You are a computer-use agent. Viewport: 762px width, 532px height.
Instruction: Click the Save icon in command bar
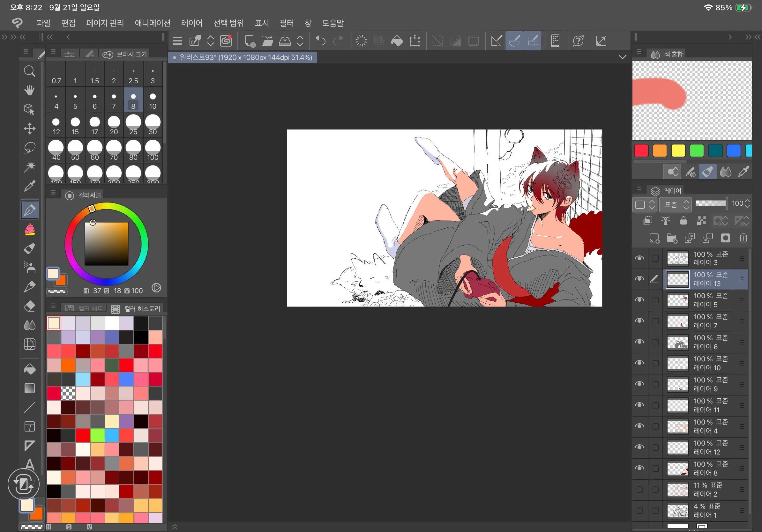coord(284,41)
